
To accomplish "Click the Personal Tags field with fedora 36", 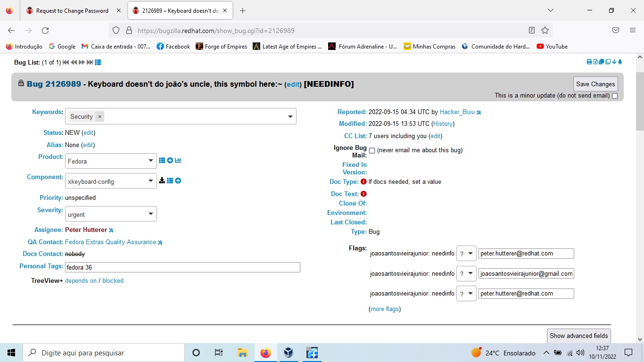I will 182,267.
